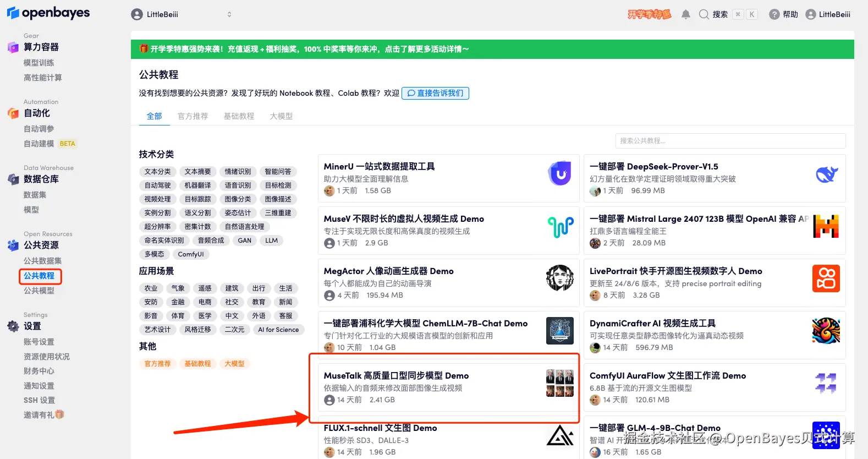Screen dimensions: 868x459
Task: Click the ComfyUI AuraFlow card logo
Action: tap(826, 383)
